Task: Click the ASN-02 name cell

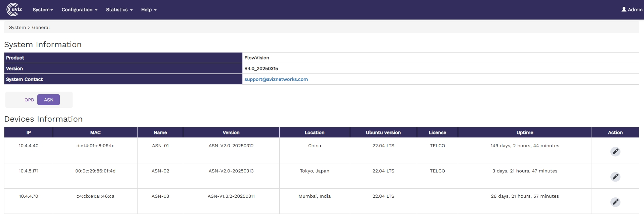Action: (x=160, y=171)
